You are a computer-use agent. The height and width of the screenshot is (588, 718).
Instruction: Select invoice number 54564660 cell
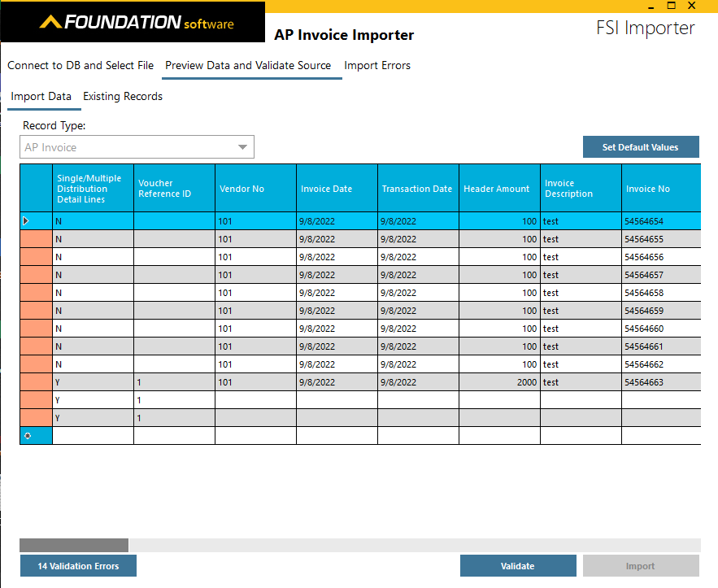tap(661, 329)
